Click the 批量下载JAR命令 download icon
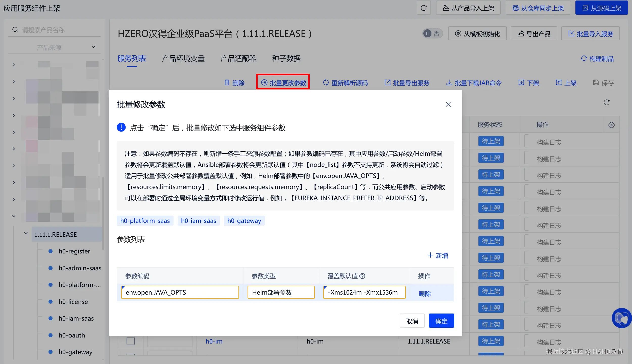 coord(449,83)
